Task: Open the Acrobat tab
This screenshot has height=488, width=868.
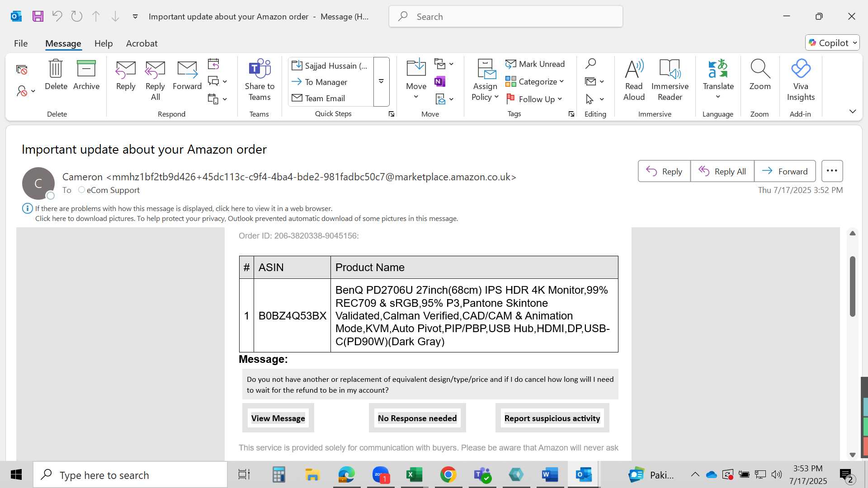Action: coord(142,43)
